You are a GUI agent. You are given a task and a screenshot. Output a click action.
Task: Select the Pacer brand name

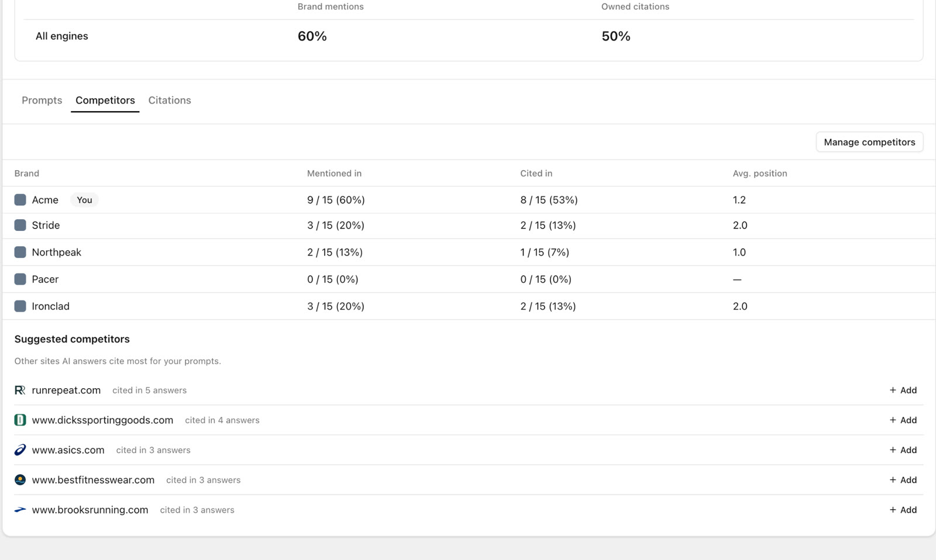tap(45, 279)
